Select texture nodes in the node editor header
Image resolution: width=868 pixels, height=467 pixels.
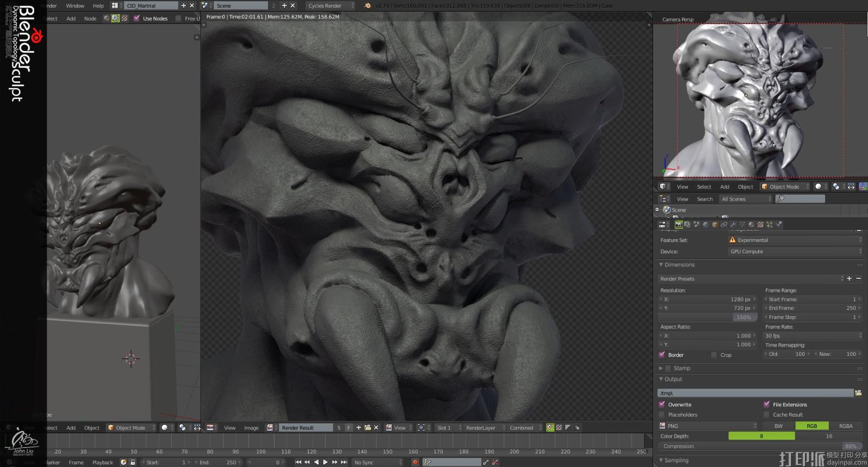[x=124, y=18]
